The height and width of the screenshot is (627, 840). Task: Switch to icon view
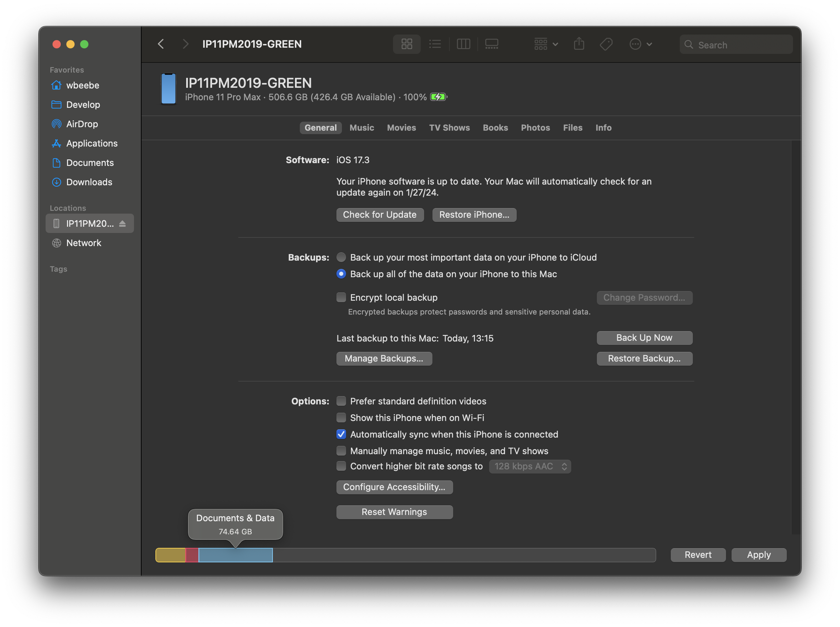point(407,44)
